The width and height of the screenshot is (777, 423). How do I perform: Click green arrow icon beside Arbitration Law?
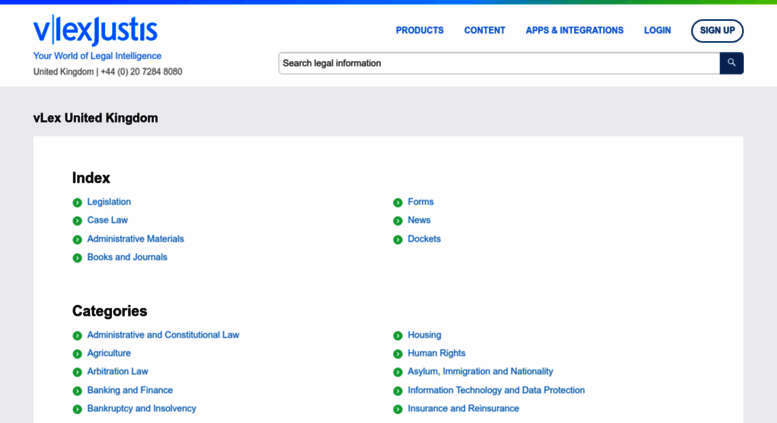click(x=77, y=372)
